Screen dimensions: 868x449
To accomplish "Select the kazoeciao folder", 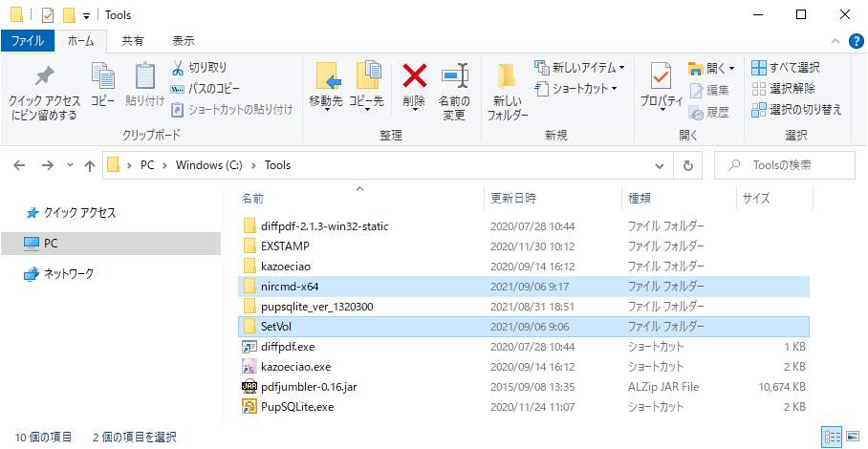I will click(x=524, y=267).
